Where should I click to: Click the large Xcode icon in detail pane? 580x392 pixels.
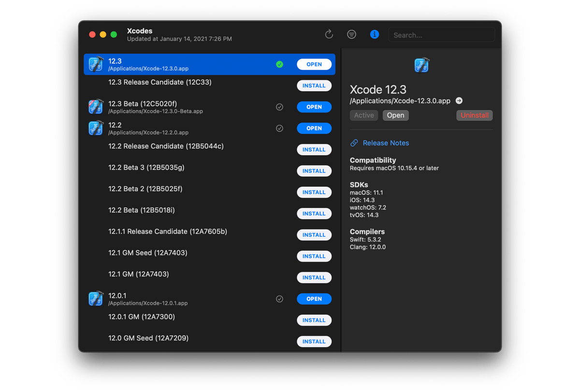pos(421,65)
